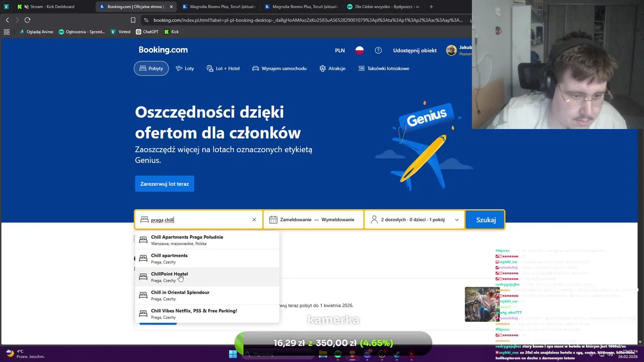Click the Genius airplane promo illustration
This screenshot has width=644, height=362.
[x=424, y=146]
